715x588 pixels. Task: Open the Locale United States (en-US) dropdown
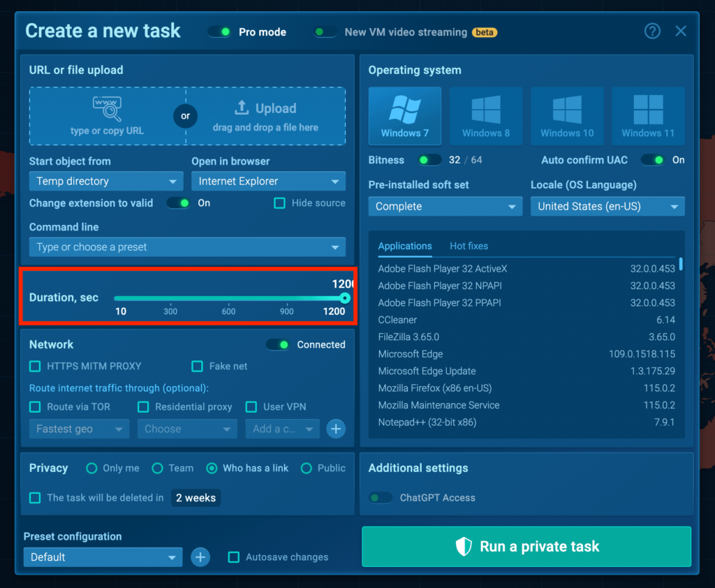[x=607, y=207]
